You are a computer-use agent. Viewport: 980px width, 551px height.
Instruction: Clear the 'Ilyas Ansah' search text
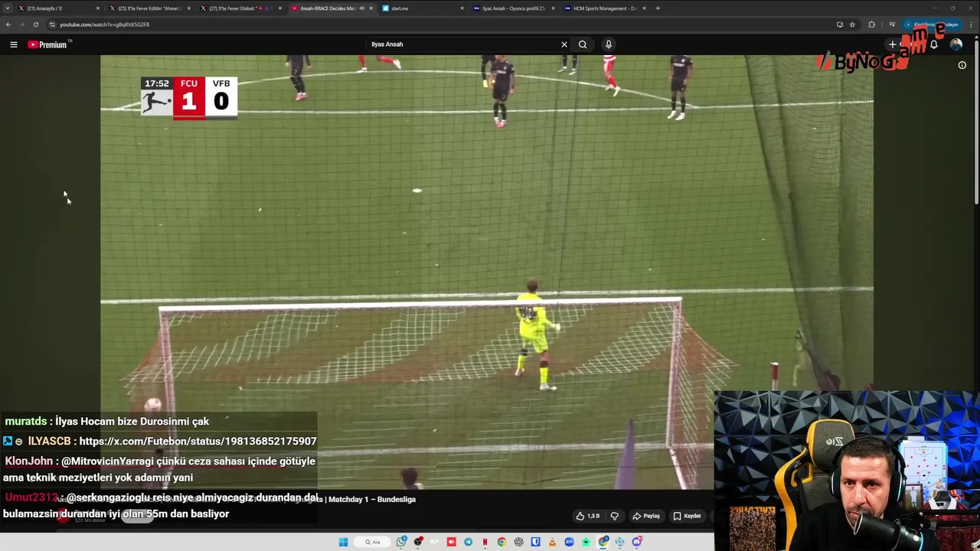(564, 44)
